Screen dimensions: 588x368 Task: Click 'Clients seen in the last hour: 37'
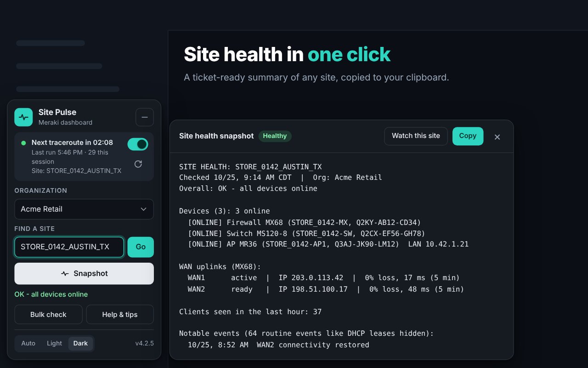(250, 312)
